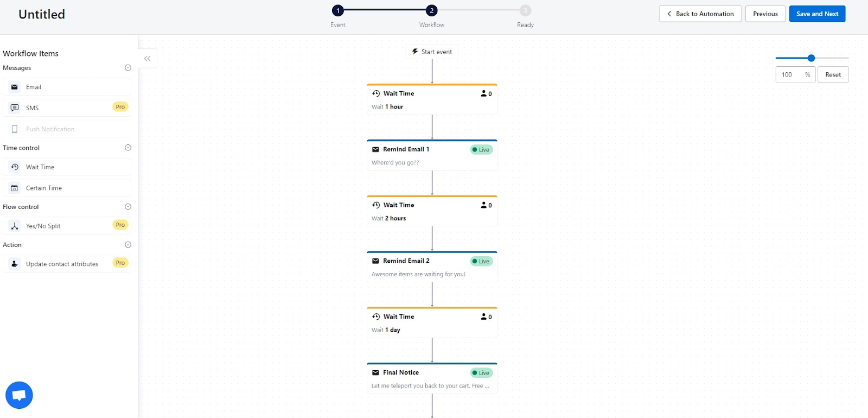
Task: Click the Email envelope icon in sidebar
Action: (15, 87)
